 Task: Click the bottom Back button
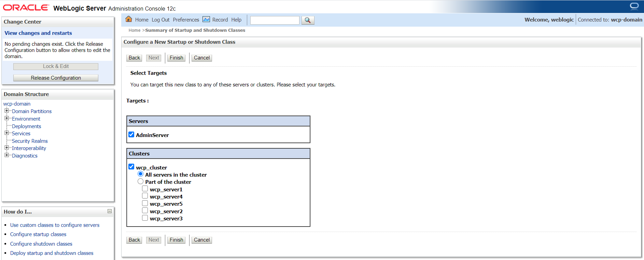point(134,240)
